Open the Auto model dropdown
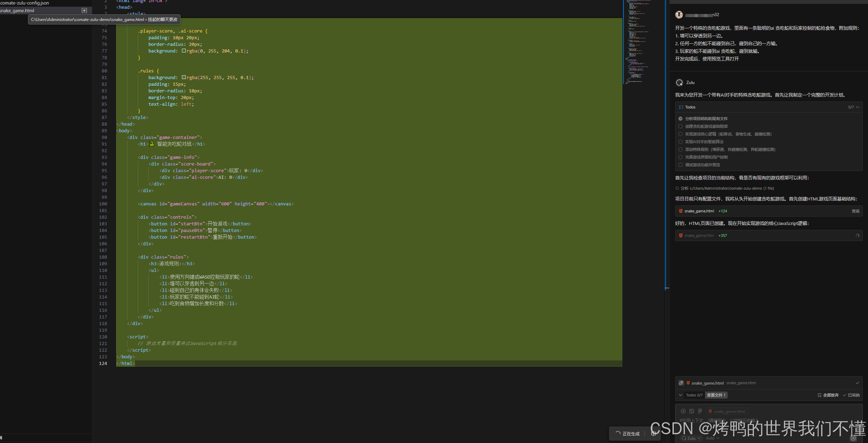Image resolution: width=868 pixels, height=443 pixels. (x=712, y=438)
